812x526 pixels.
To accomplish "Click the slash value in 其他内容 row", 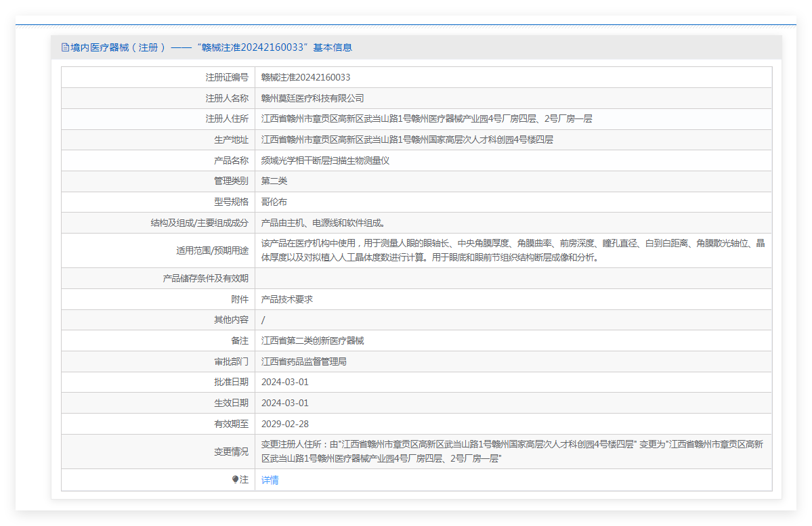I will (263, 320).
